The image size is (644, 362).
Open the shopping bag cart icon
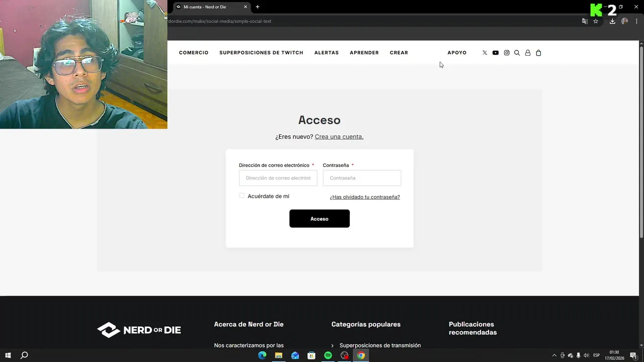tap(538, 53)
